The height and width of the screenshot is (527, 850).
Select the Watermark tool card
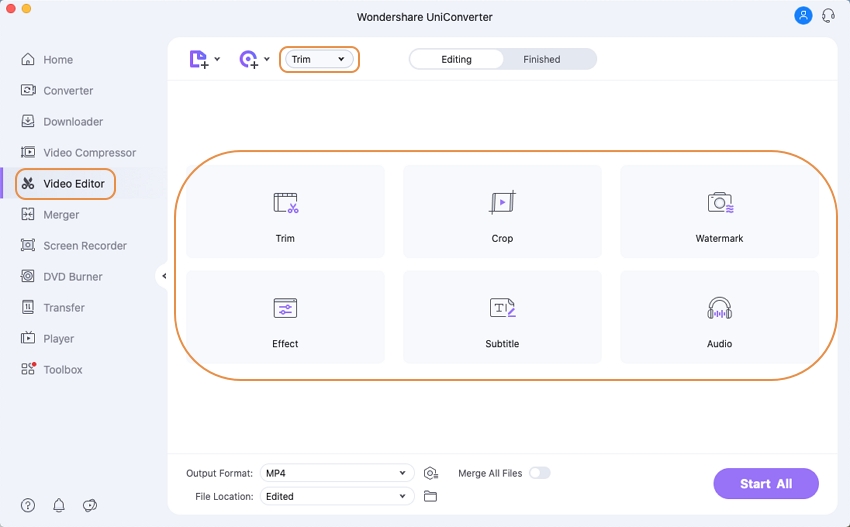click(719, 212)
